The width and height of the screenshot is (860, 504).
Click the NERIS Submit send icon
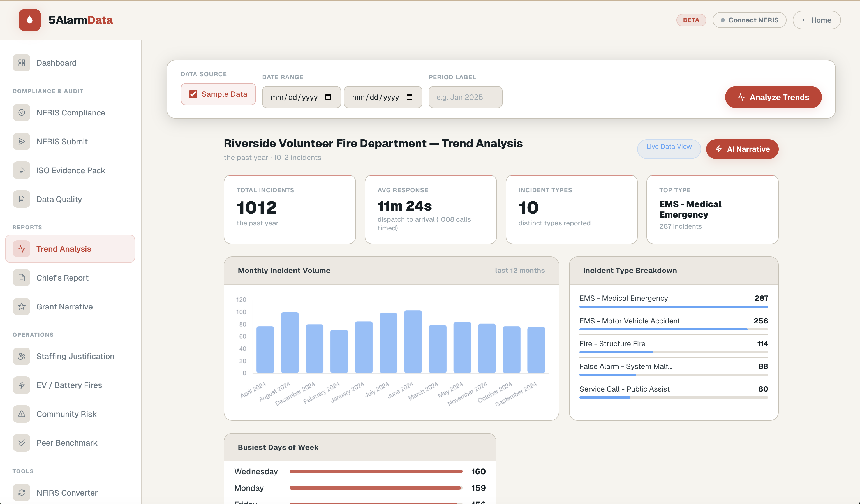pyautogui.click(x=22, y=141)
